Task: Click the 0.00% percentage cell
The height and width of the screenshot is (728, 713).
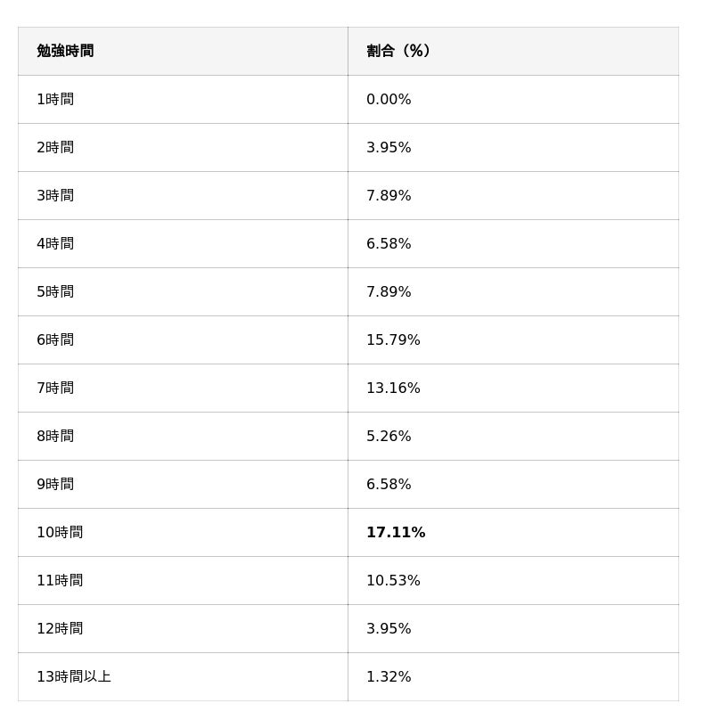Action: [x=389, y=100]
